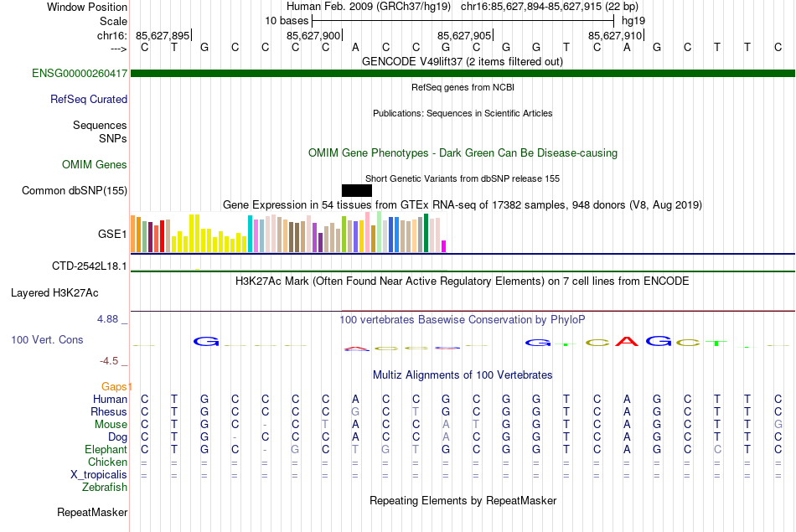This screenshot has width=796, height=532.
Task: Click the ---> direction arrow label
Action: click(119, 49)
